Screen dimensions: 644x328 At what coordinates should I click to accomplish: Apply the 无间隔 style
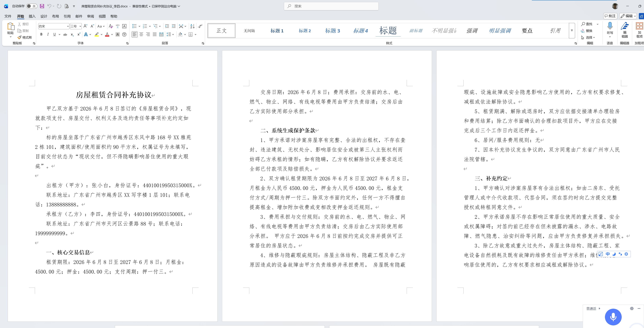pos(249,31)
